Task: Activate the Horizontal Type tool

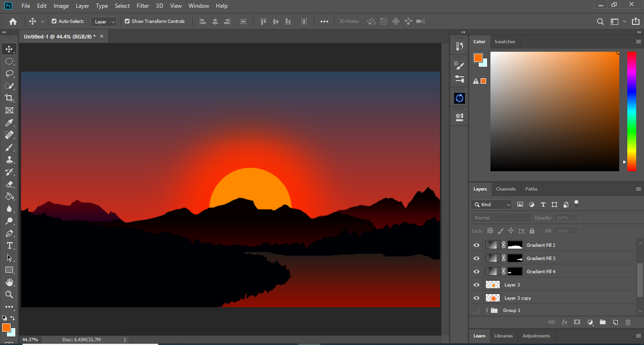Action: [x=9, y=245]
